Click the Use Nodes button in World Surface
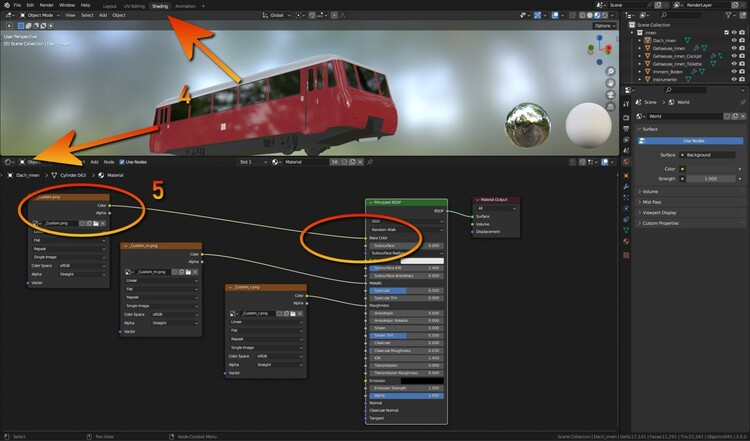The width and height of the screenshot is (750, 441). [692, 141]
